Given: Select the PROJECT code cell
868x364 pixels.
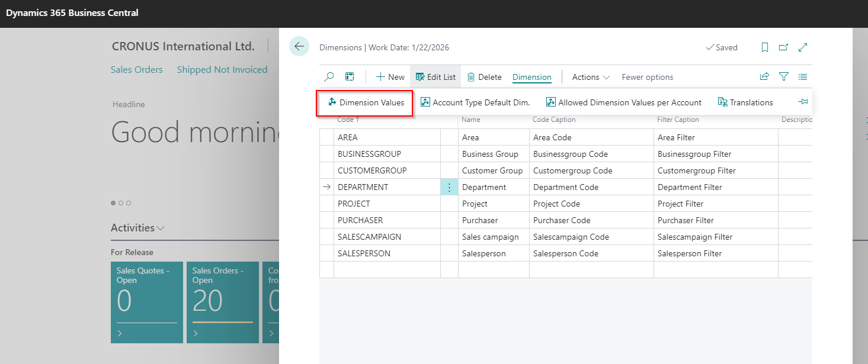Looking at the screenshot, I should 387,204.
